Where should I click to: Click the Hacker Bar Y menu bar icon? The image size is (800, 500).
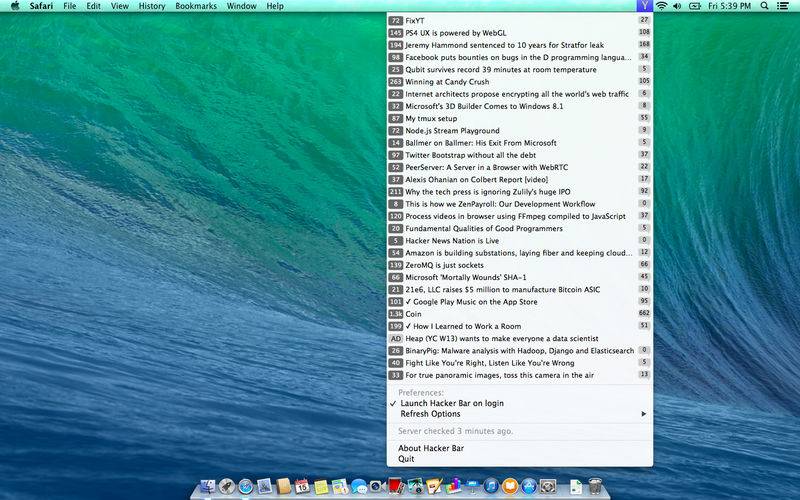tap(645, 6)
